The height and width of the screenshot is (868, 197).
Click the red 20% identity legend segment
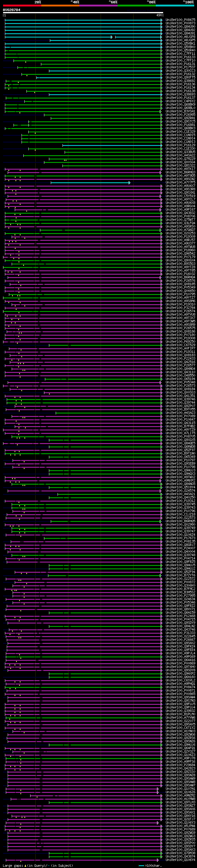click(x=22, y=6)
